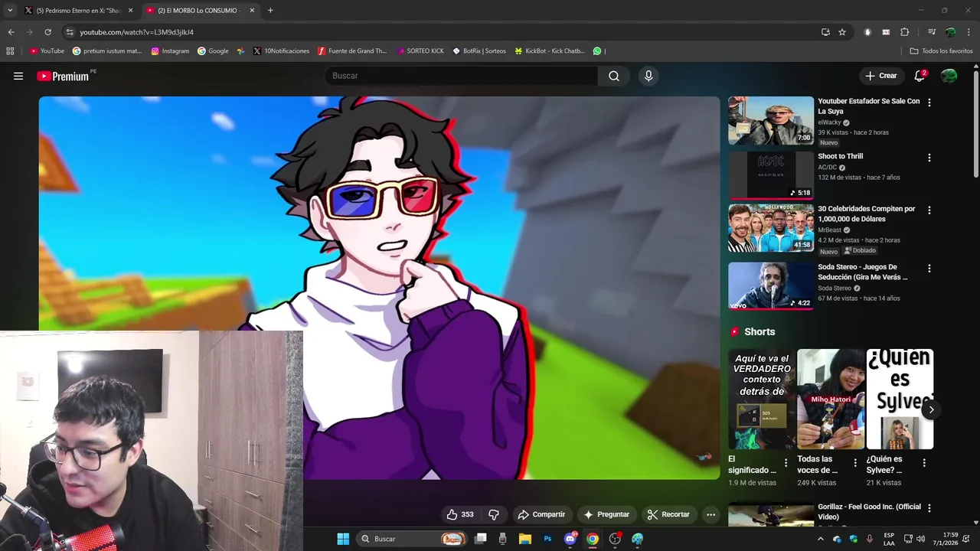Open the Crear menu button
The width and height of the screenshot is (980, 551).
pos(880,76)
